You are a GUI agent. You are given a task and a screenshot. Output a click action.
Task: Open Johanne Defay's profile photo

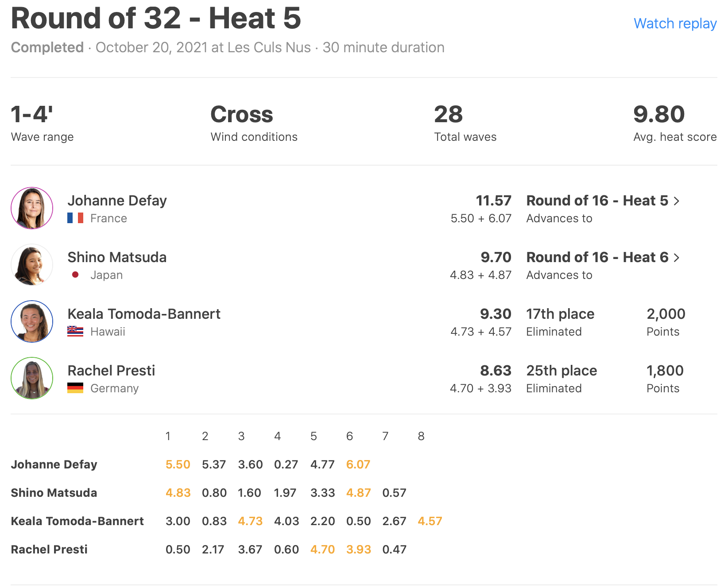click(x=32, y=208)
